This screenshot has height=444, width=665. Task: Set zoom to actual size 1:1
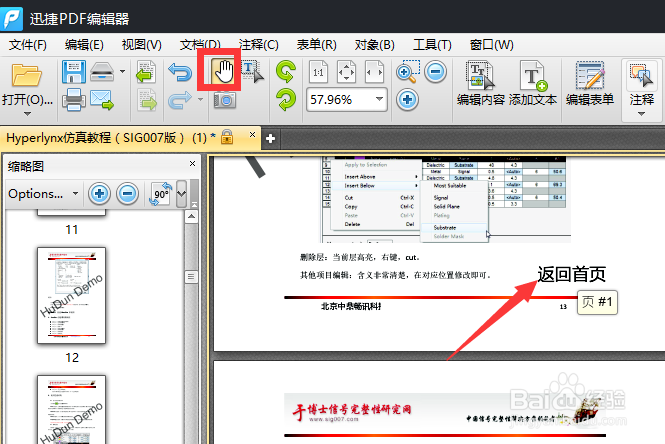pyautogui.click(x=318, y=72)
